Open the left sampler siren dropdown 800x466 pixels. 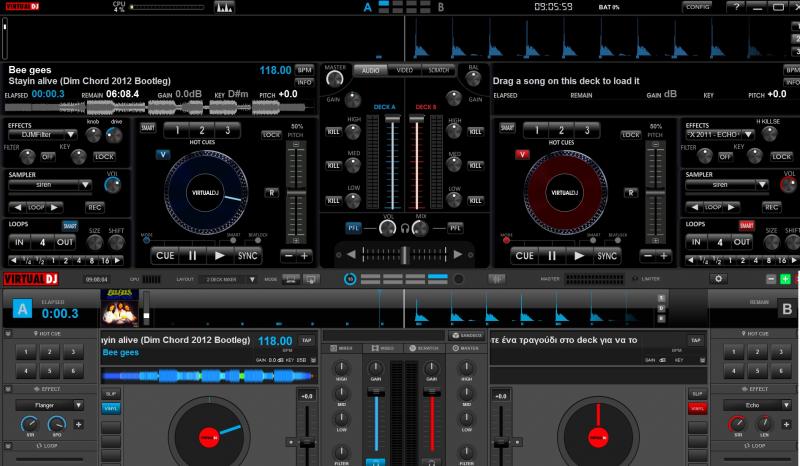point(52,185)
